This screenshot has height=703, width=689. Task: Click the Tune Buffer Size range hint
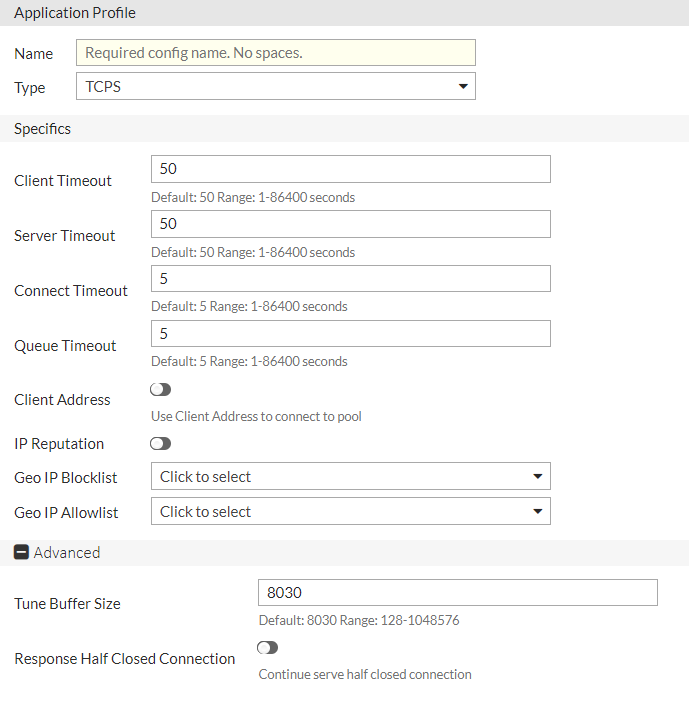pos(359,620)
